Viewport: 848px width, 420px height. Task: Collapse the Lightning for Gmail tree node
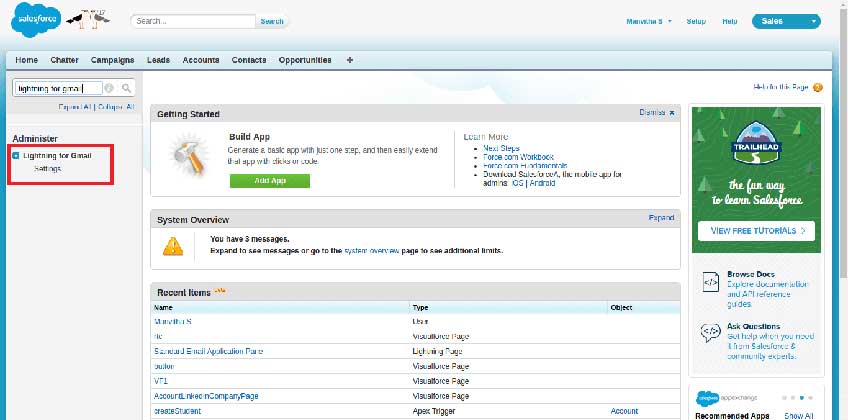16,156
